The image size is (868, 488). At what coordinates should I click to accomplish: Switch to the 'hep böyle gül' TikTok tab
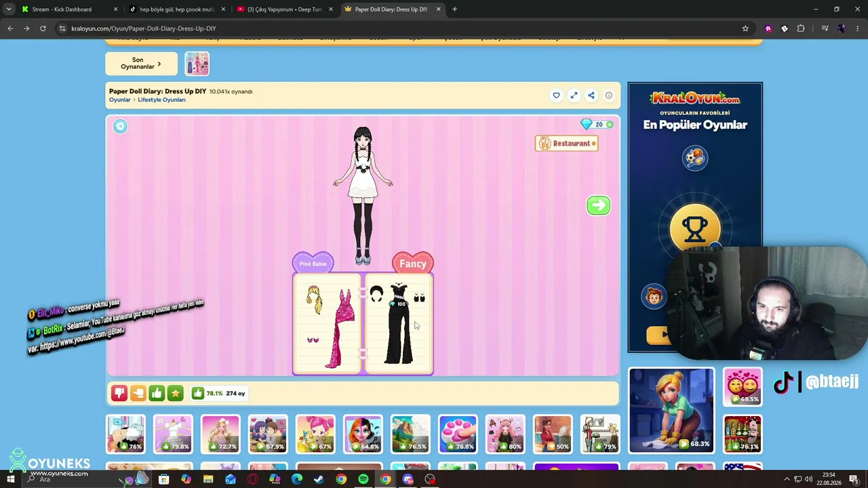pyautogui.click(x=177, y=9)
